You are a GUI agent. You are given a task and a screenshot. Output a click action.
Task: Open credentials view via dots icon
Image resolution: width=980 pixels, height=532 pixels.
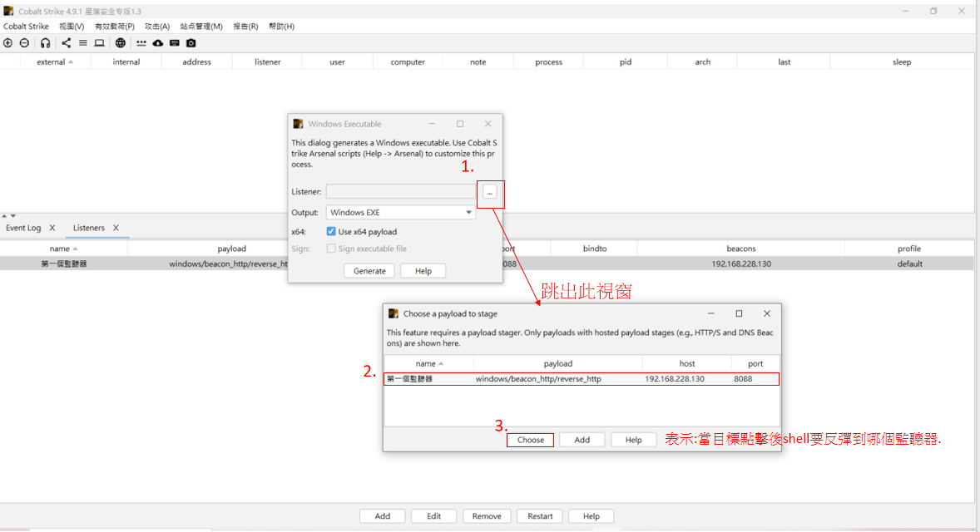[141, 43]
